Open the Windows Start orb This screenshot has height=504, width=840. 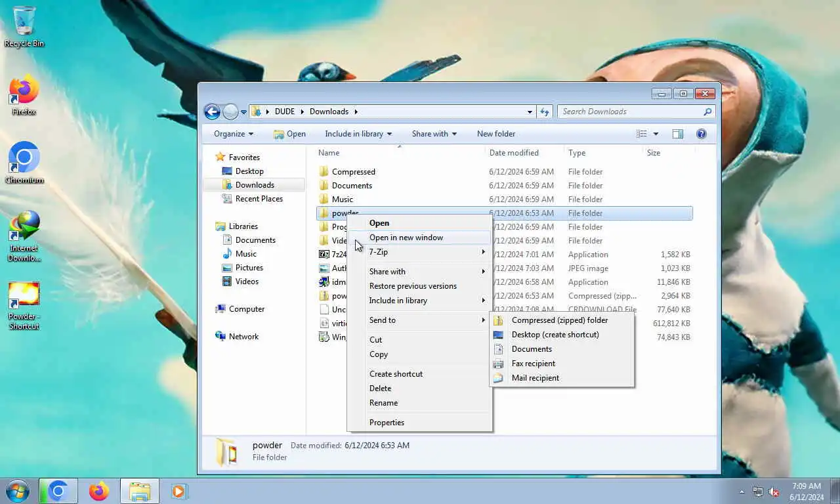pos(17,491)
